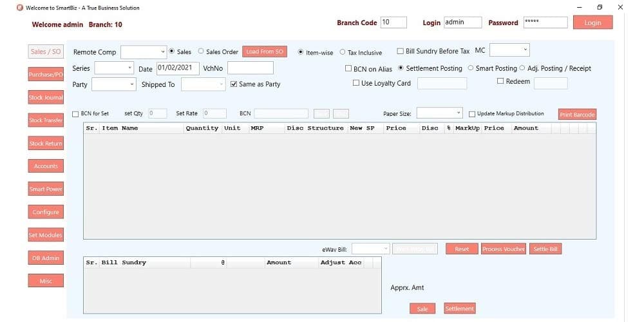Click the Login username field

463,22
